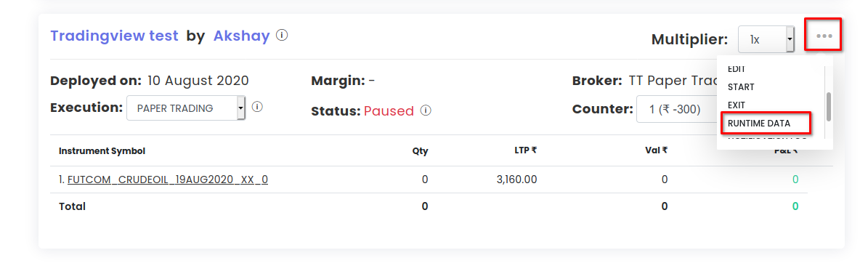Viewport: 868px width, 266px height.
Task: Click the options menu scrollbar thumb
Action: coord(829,106)
